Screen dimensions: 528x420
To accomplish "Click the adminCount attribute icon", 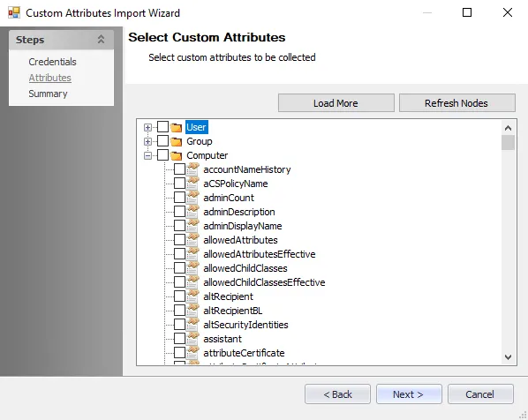I will click(193, 198).
